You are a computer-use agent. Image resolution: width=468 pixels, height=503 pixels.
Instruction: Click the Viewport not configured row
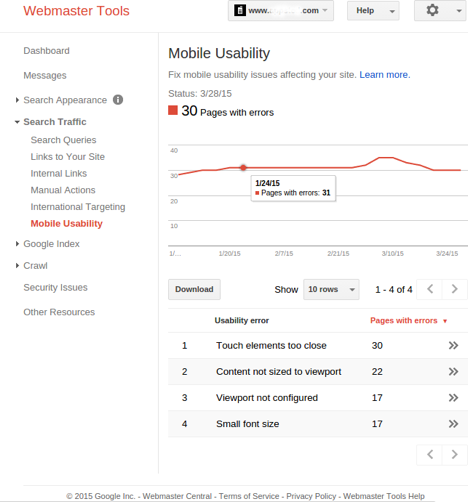[318, 397]
